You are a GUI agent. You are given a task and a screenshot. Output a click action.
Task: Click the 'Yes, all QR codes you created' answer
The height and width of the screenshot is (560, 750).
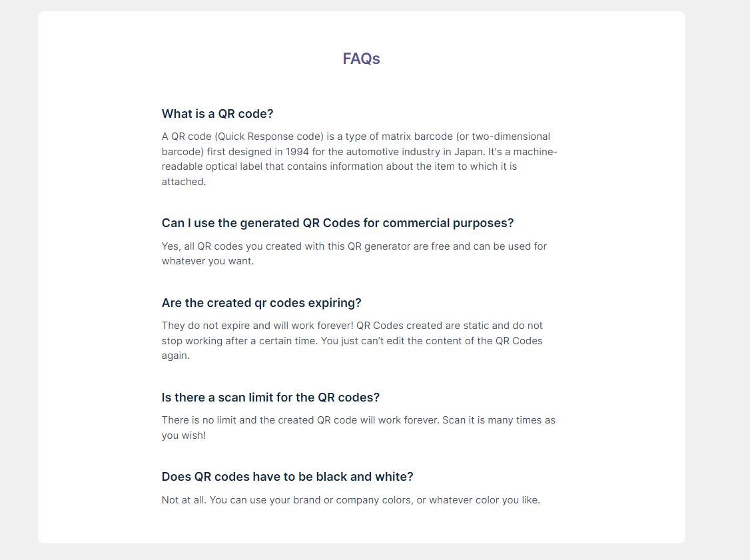[x=354, y=254]
